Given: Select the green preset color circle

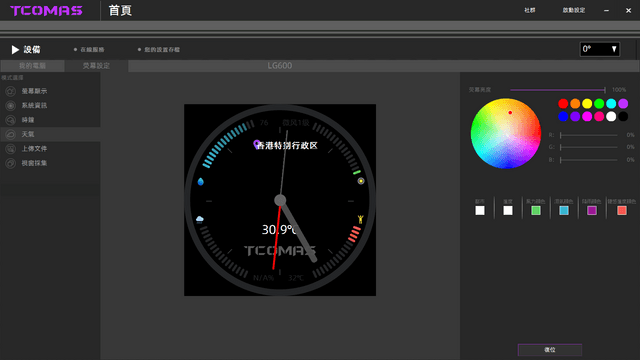Looking at the screenshot, I should pyautogui.click(x=599, y=104).
